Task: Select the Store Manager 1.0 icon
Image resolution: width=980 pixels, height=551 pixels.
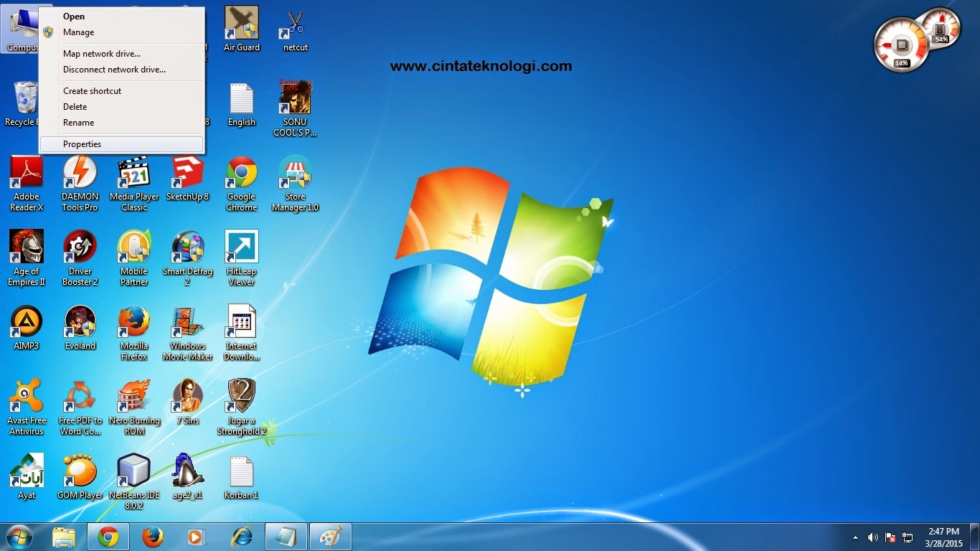Action: click(296, 184)
